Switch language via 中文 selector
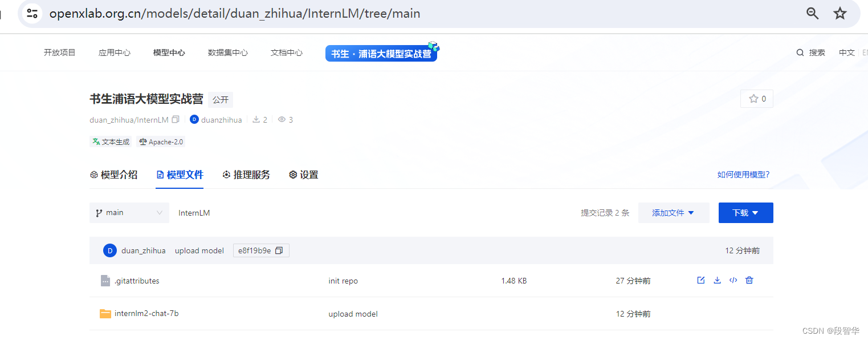This screenshot has height=340, width=868. pos(847,52)
